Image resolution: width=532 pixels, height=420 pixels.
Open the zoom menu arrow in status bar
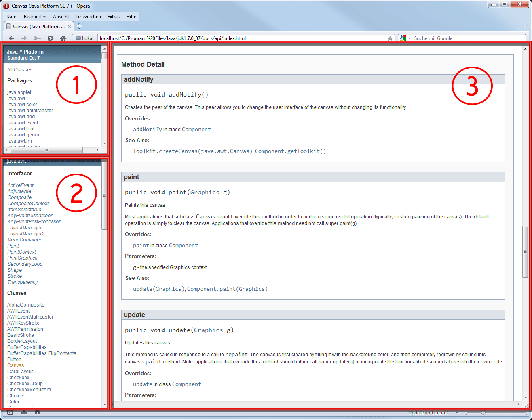[x=457, y=412]
